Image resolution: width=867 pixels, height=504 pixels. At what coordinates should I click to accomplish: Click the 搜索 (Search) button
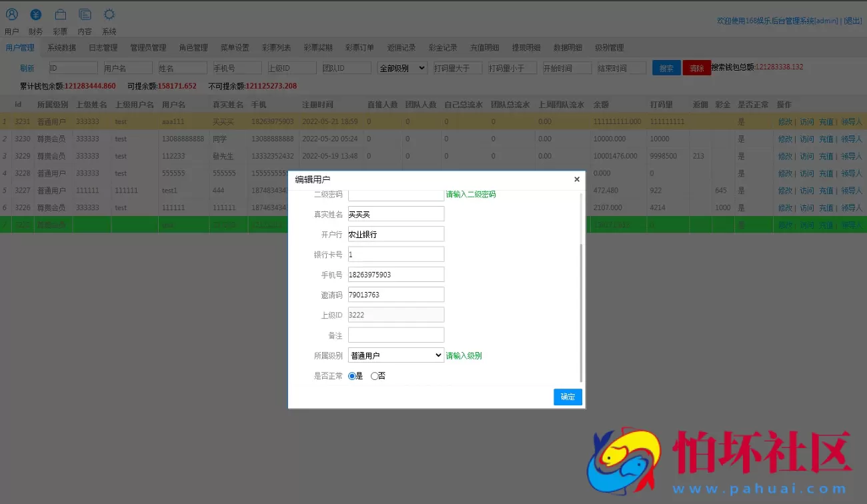[x=666, y=67]
